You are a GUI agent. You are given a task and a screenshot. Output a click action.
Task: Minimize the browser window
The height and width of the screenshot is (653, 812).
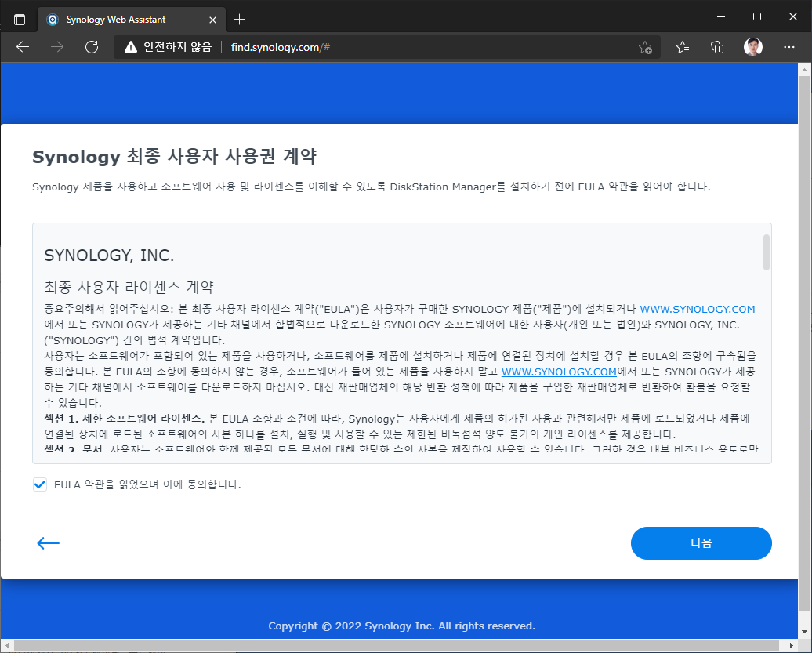pyautogui.click(x=721, y=17)
